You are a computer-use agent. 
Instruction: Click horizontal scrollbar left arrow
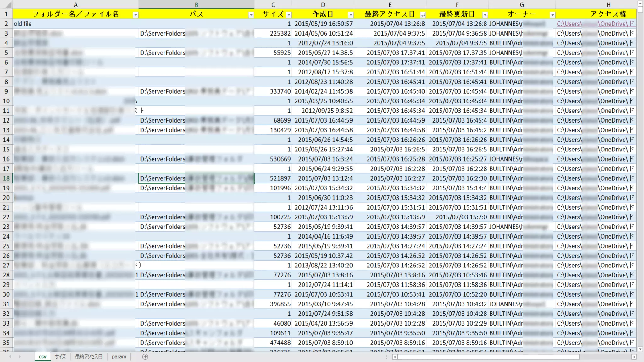(x=395, y=357)
